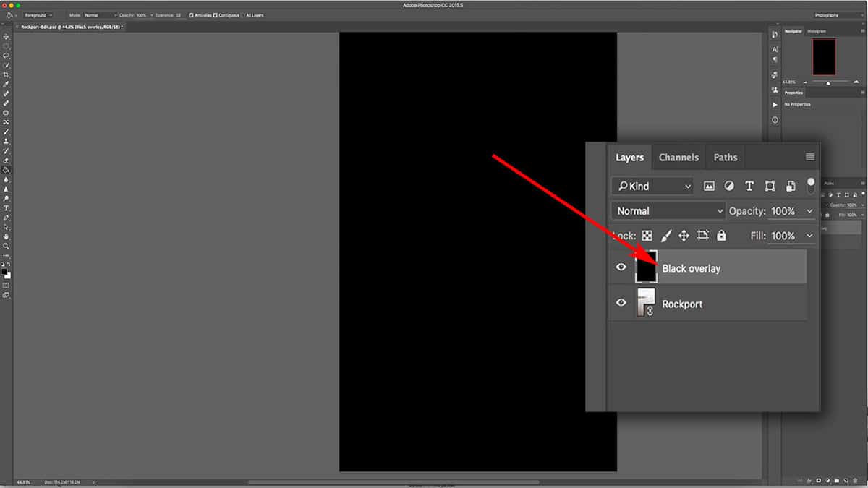Viewport: 868px width, 488px height.
Task: Select the Lasso tool
Action: pyautogui.click(x=6, y=54)
